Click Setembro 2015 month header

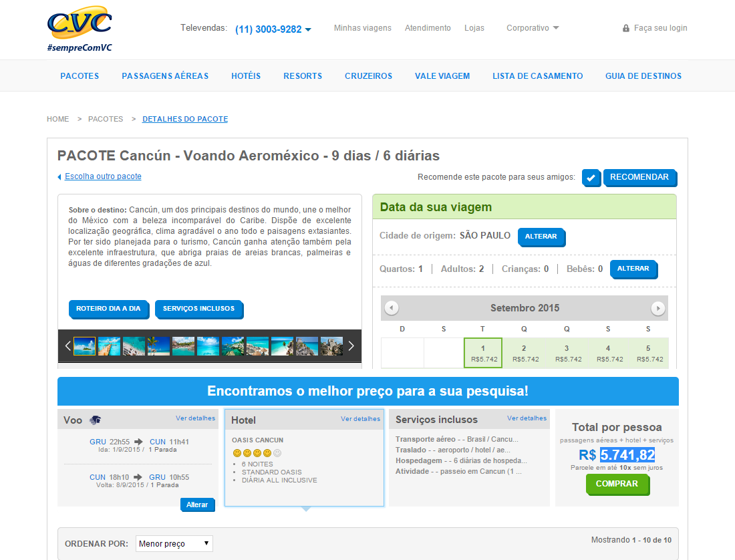(525, 308)
